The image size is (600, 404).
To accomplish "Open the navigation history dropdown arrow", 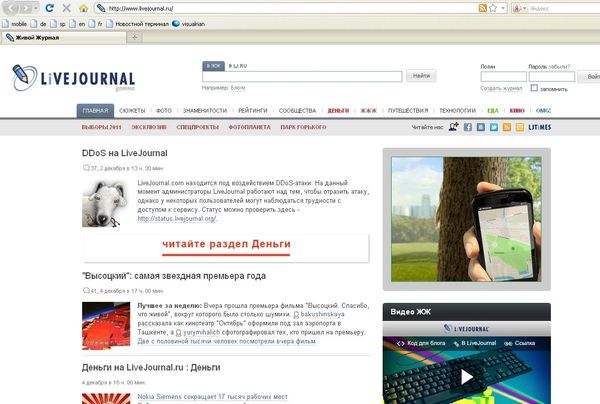I will pos(36,8).
